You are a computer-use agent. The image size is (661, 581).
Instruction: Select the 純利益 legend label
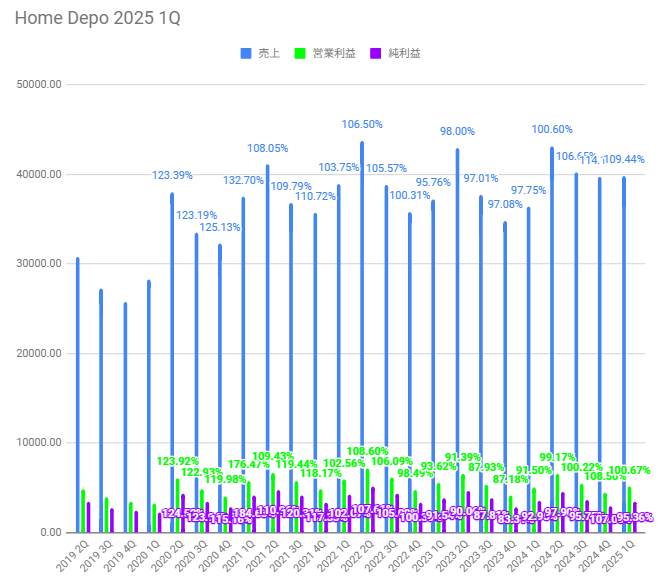(404, 54)
